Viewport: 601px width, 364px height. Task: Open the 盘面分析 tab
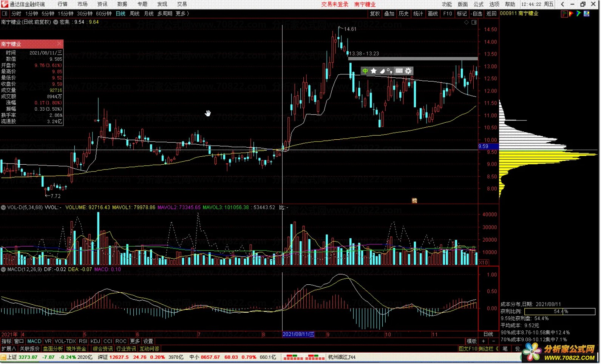tap(53, 349)
